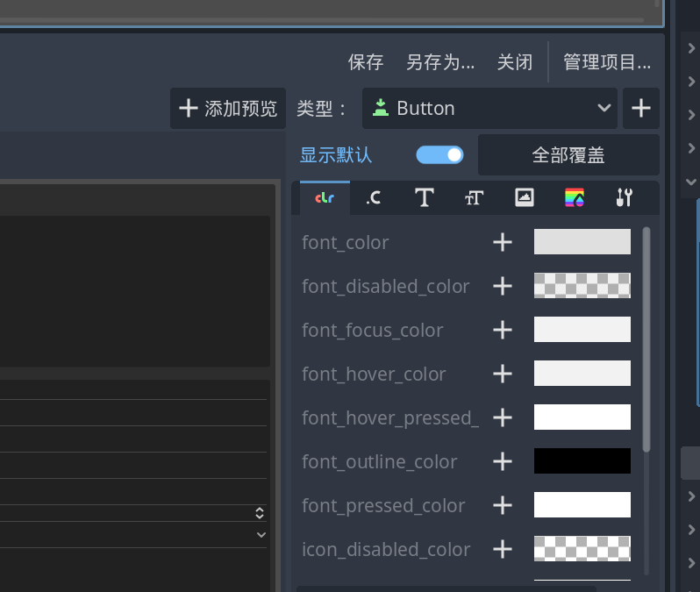This screenshot has width=700, height=592.
Task: Override font_focus_color with its plus icon
Action: (x=503, y=330)
